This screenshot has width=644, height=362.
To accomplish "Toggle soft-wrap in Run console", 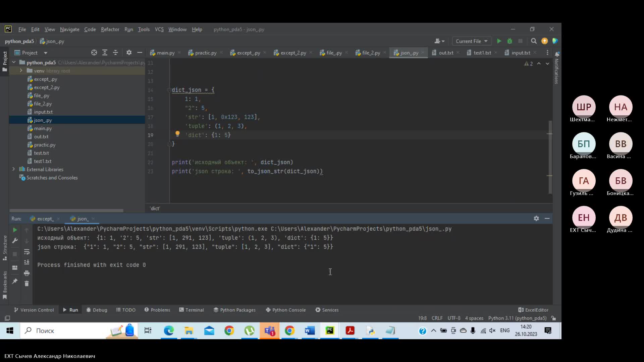I will pos(27,252).
